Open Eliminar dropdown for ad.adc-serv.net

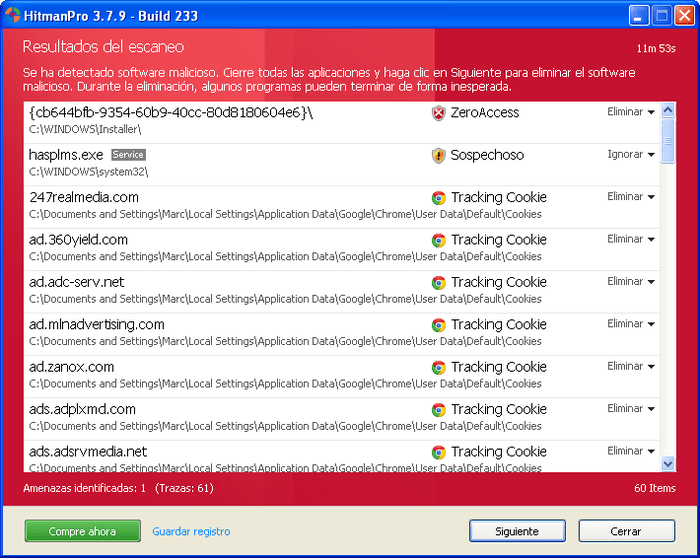pos(631,281)
